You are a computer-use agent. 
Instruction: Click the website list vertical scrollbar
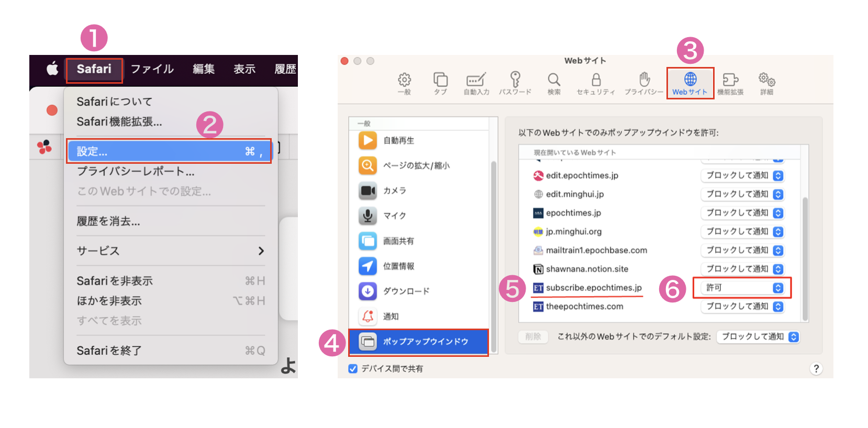[805, 258]
